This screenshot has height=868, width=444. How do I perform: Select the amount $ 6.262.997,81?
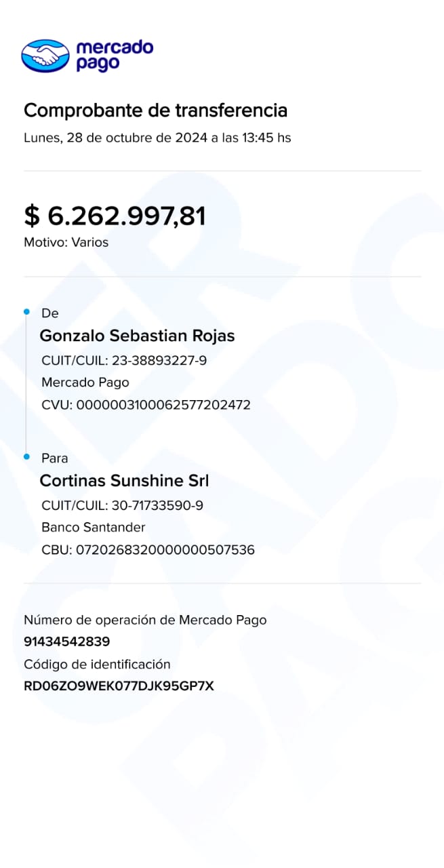[115, 216]
